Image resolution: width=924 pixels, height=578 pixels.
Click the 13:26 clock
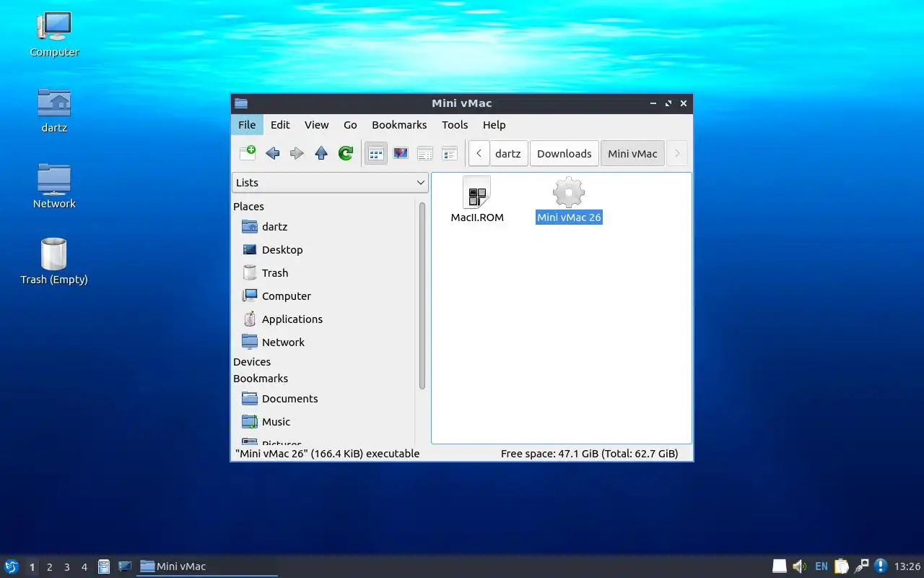click(x=907, y=566)
